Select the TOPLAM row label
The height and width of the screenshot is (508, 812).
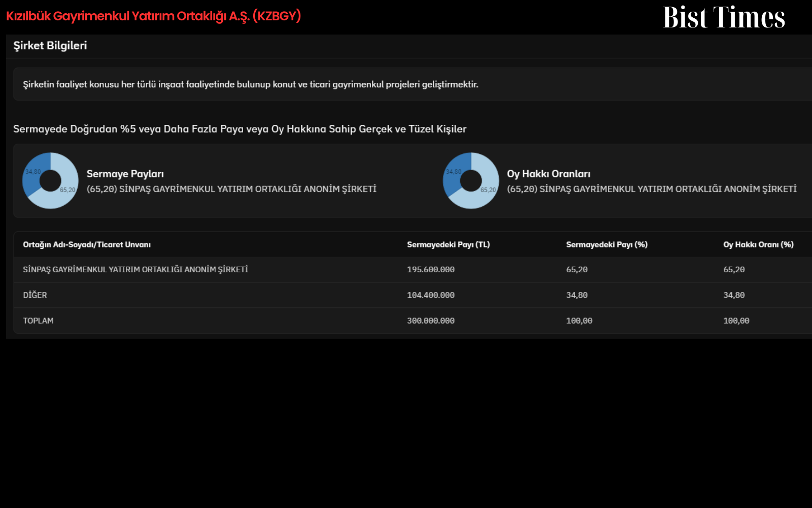(x=38, y=321)
